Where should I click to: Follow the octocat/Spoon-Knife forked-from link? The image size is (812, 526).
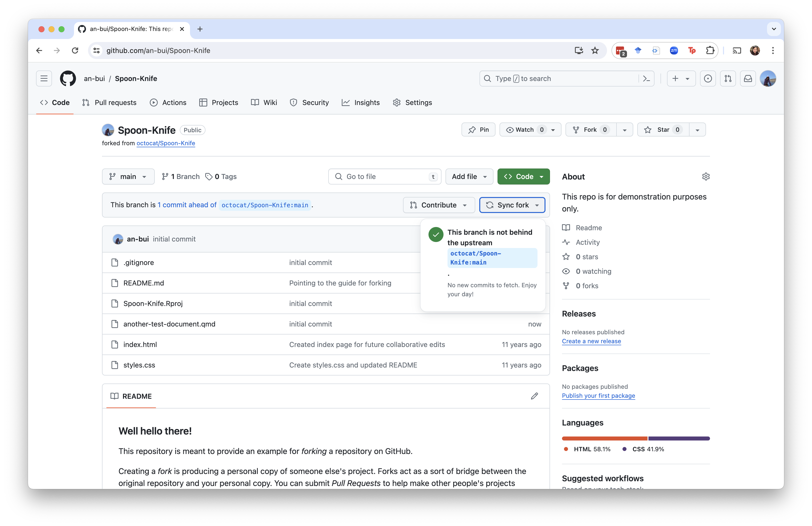166,143
